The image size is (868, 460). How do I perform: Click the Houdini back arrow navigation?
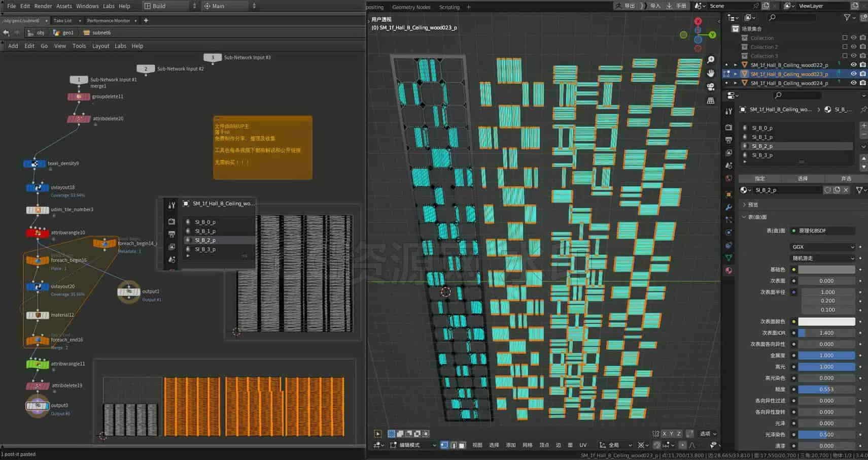pyautogui.click(x=6, y=32)
